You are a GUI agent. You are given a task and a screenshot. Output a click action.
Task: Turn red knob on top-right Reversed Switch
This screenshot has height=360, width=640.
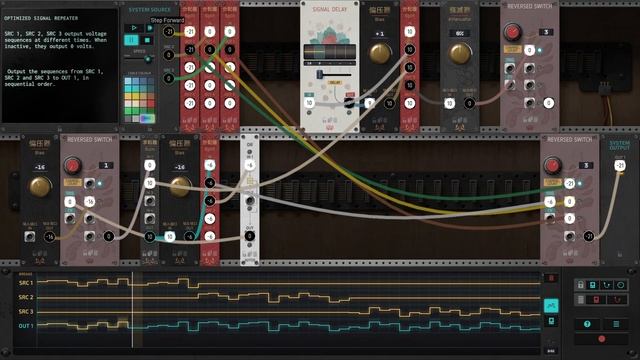(x=512, y=32)
